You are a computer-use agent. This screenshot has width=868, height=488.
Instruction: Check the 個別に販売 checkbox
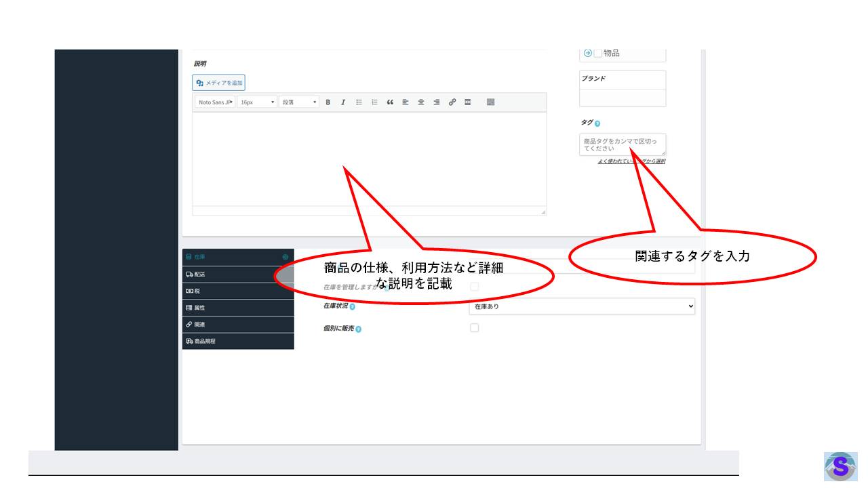pos(474,328)
